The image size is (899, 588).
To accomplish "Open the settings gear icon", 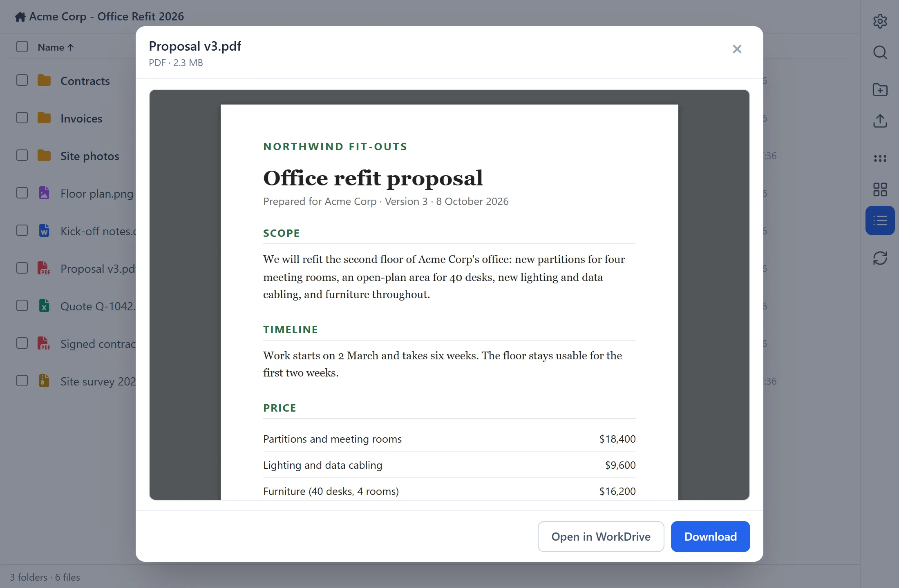I will pyautogui.click(x=880, y=21).
